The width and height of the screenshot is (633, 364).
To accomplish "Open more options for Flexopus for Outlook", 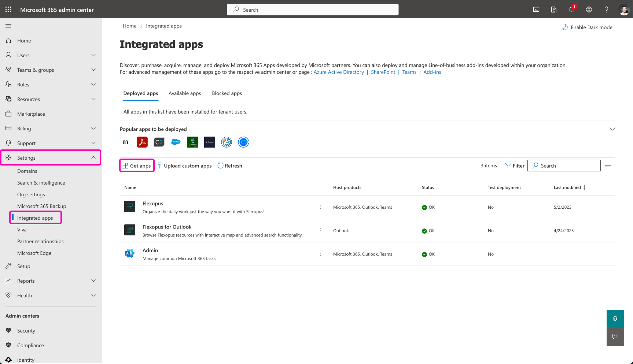I will pos(321,231).
